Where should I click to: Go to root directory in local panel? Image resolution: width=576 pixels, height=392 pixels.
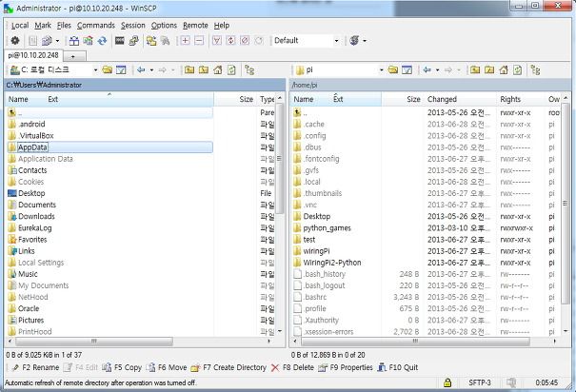[204, 69]
